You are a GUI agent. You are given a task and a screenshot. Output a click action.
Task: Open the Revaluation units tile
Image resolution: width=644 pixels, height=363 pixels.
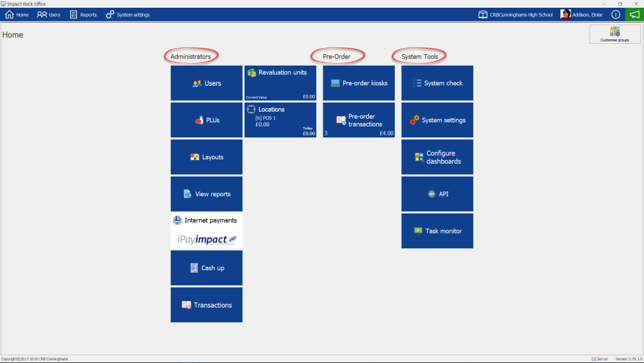pos(281,83)
